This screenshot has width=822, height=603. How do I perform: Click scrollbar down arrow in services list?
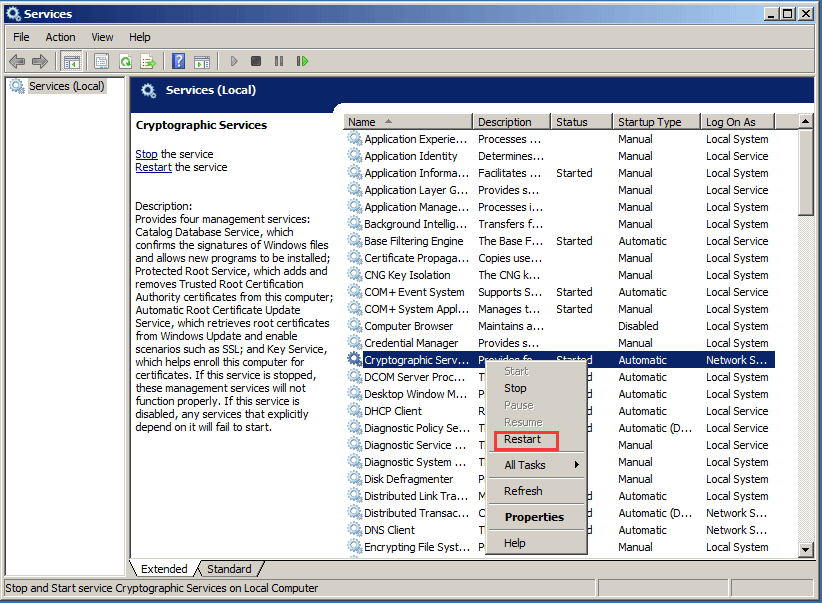[x=805, y=550]
